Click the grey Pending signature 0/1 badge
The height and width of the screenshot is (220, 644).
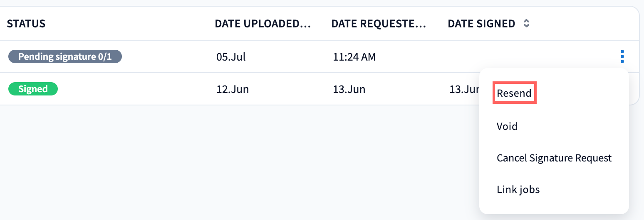(x=65, y=56)
